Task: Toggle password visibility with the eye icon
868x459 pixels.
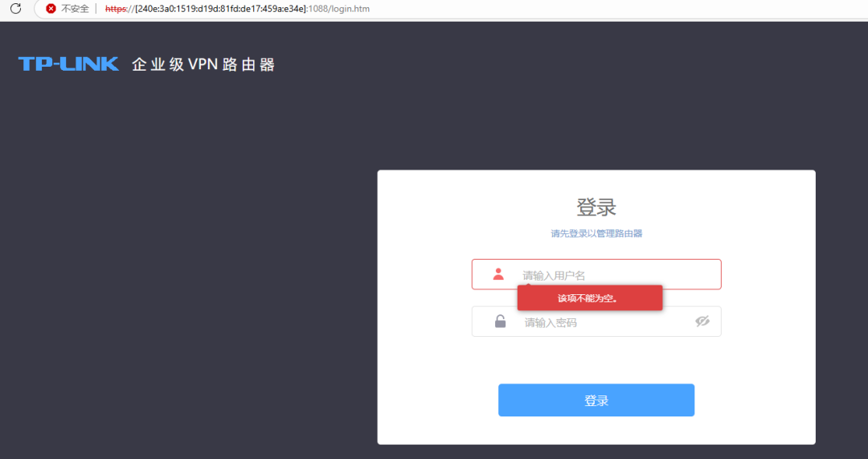Action: pos(702,321)
